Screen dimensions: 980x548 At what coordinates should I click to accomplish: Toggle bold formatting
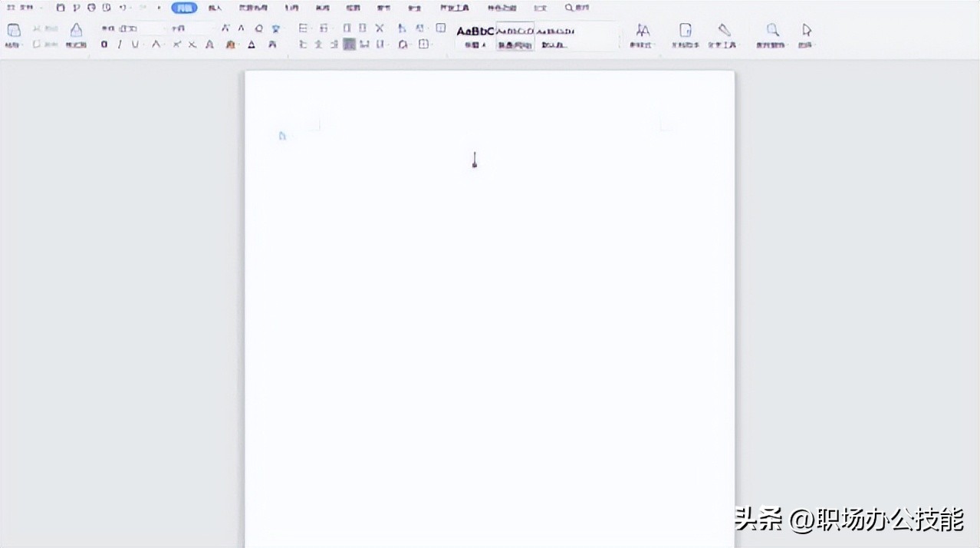104,45
